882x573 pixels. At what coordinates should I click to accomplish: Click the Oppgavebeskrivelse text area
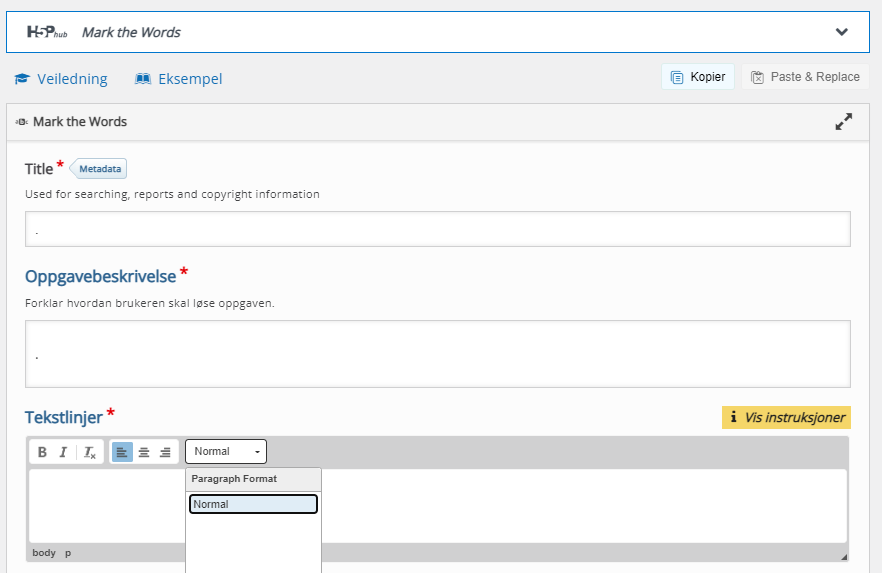tap(438, 354)
